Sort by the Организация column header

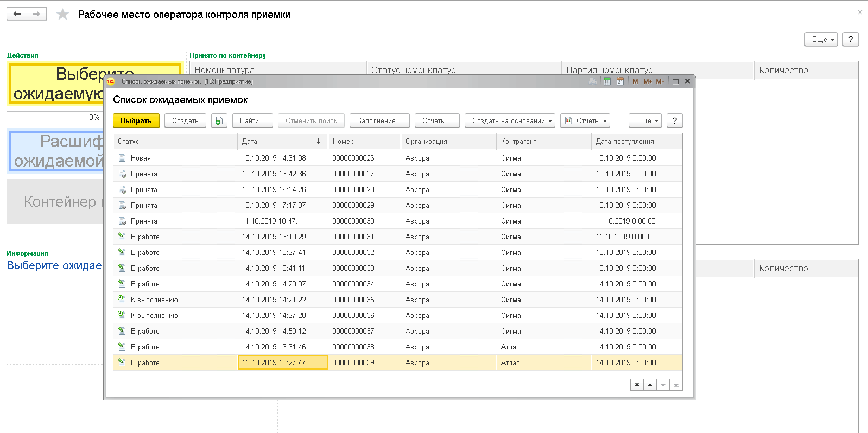(x=448, y=141)
